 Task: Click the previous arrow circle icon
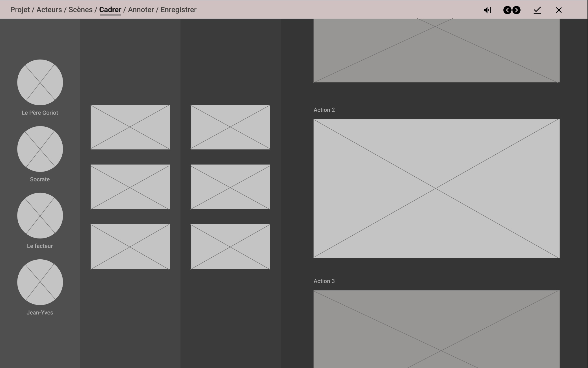(507, 10)
